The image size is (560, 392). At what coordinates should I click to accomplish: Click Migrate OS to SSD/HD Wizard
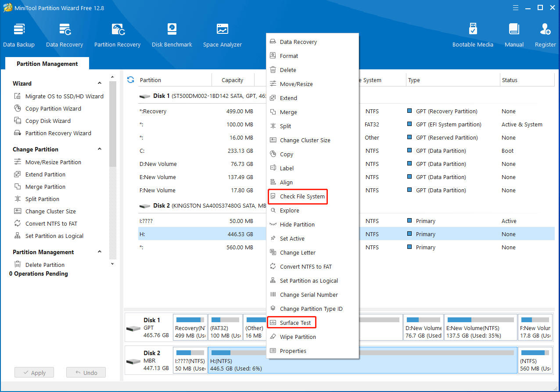[x=64, y=96]
